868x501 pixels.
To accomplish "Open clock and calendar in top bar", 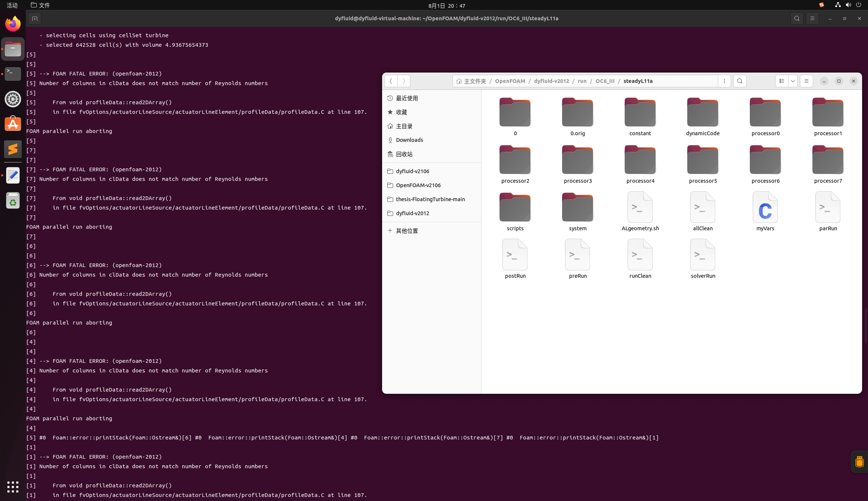I will coord(447,6).
